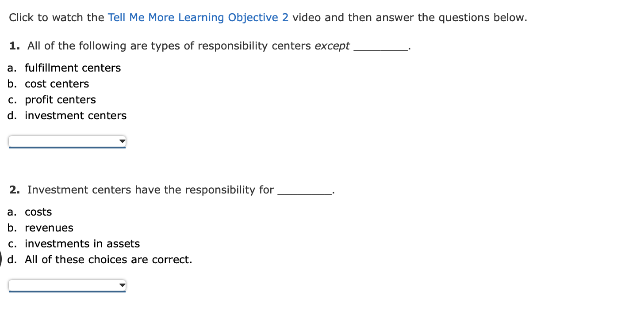Select answer choice 'investments in assets'
This screenshot has height=326, width=644.
click(82, 243)
